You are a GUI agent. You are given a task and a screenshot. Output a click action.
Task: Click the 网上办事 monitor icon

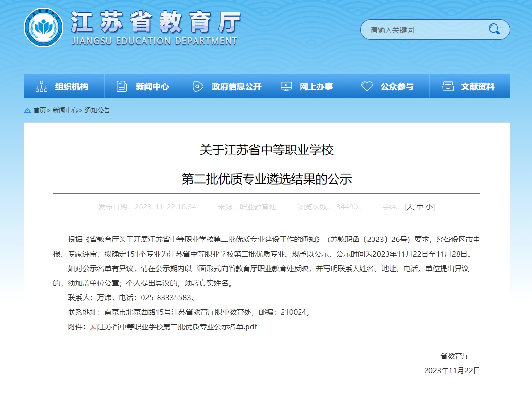point(286,86)
